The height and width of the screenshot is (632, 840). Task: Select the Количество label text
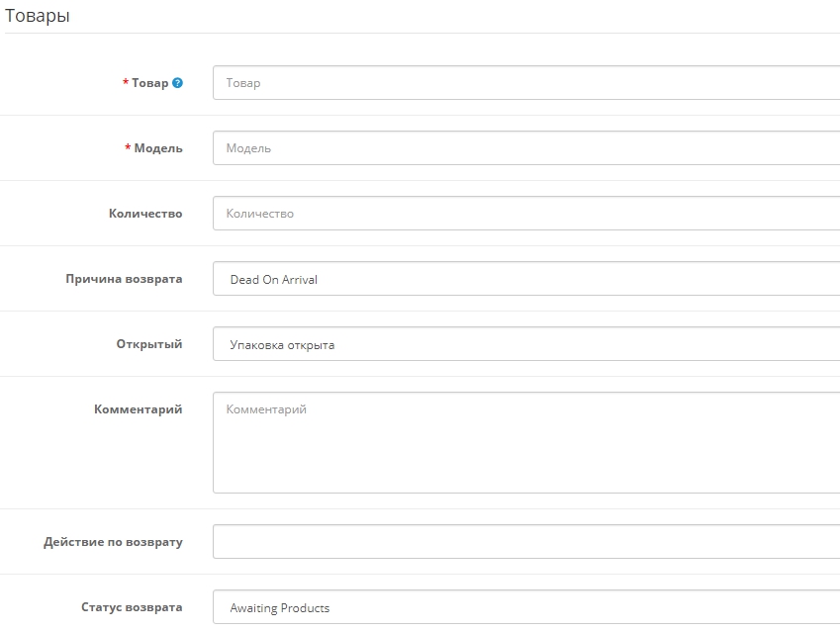[145, 214]
